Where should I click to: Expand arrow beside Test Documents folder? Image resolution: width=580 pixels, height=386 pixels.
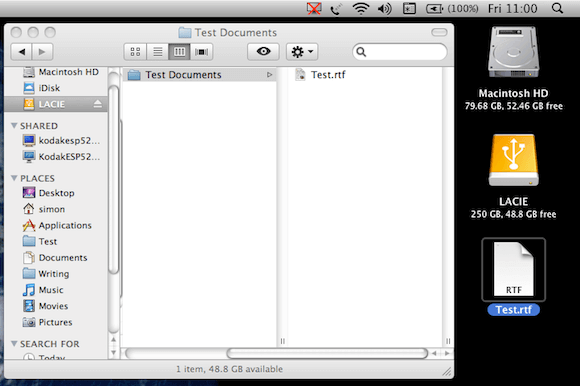pyautogui.click(x=270, y=75)
